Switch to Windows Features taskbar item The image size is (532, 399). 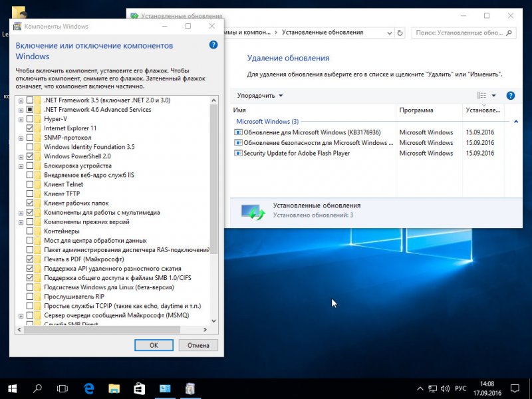point(190,388)
